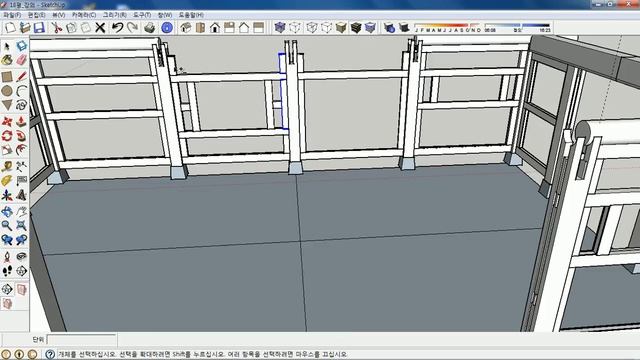Toggle shadows display on or off
Screen dimensions: 640x360
[404, 28]
